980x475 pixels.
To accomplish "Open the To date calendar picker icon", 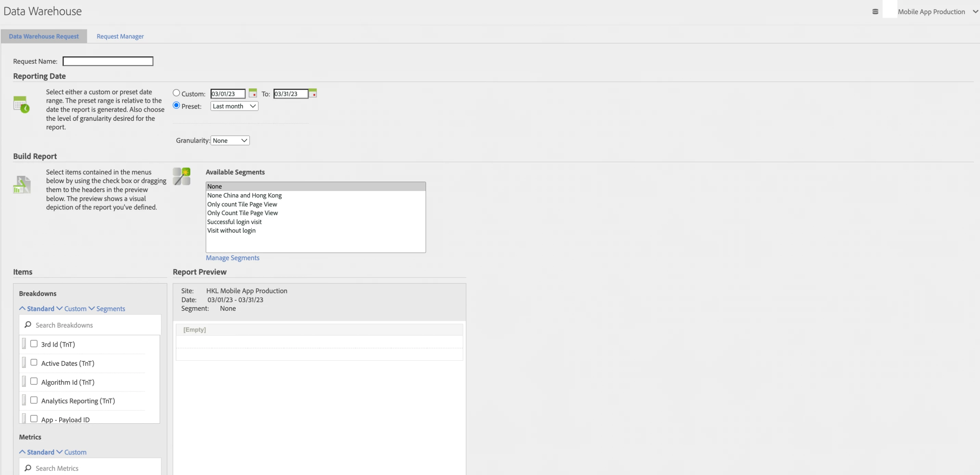I will coord(313,93).
